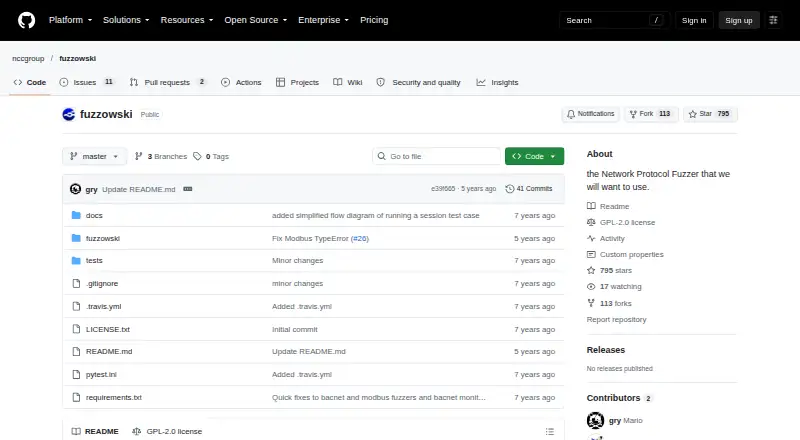Click the README outline list icon

(x=549, y=432)
